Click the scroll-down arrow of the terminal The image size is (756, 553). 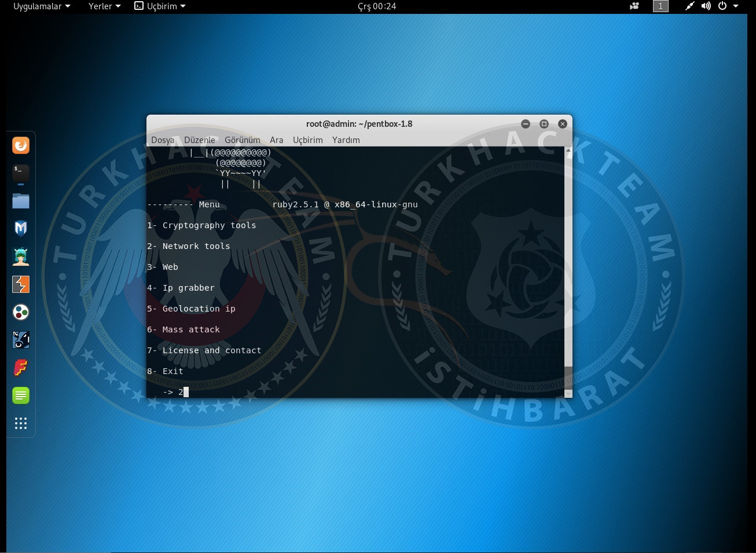568,394
